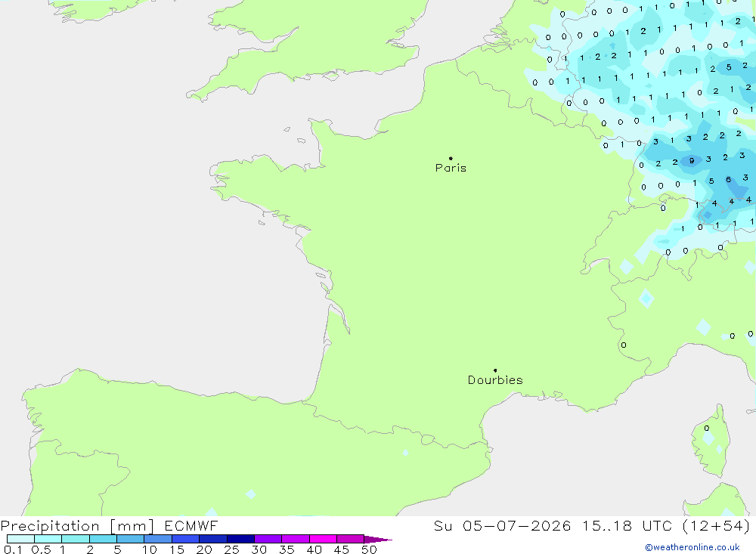Viewport: 756px width, 554px height.
Task: Click the legend value 50
Action: [369, 549]
